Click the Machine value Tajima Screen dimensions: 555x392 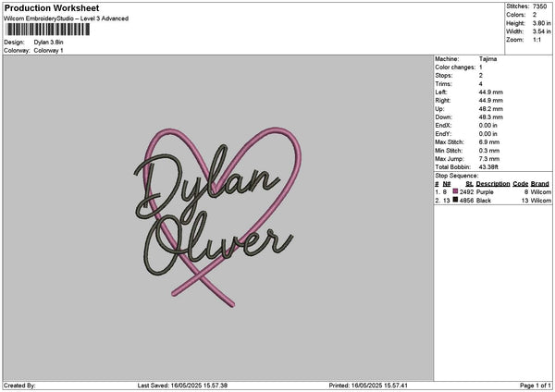[x=487, y=59]
